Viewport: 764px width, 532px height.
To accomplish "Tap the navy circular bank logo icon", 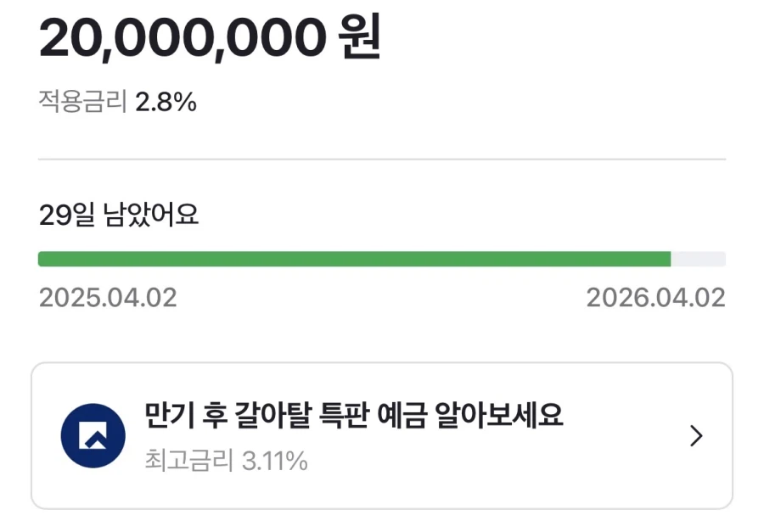I will [93, 436].
